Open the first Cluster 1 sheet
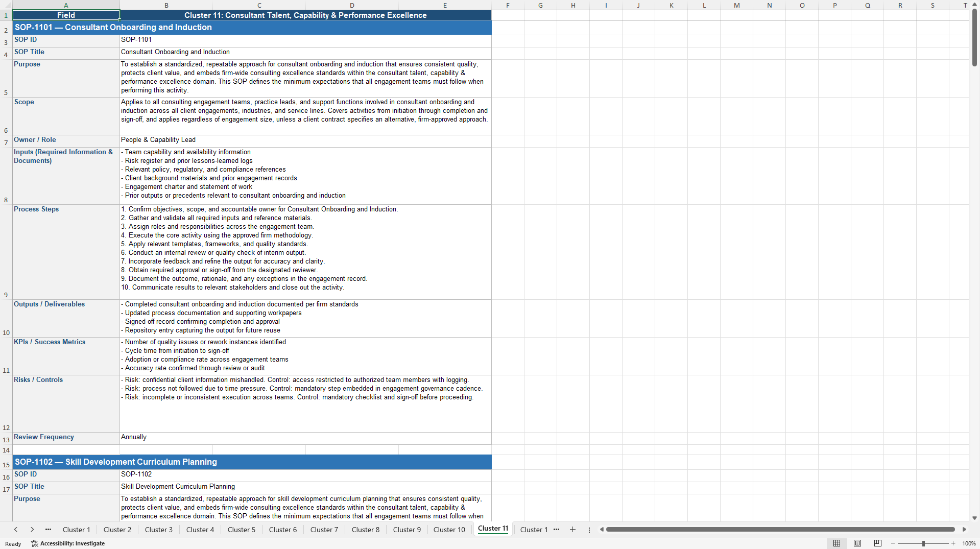This screenshot has width=980, height=549. (76, 530)
